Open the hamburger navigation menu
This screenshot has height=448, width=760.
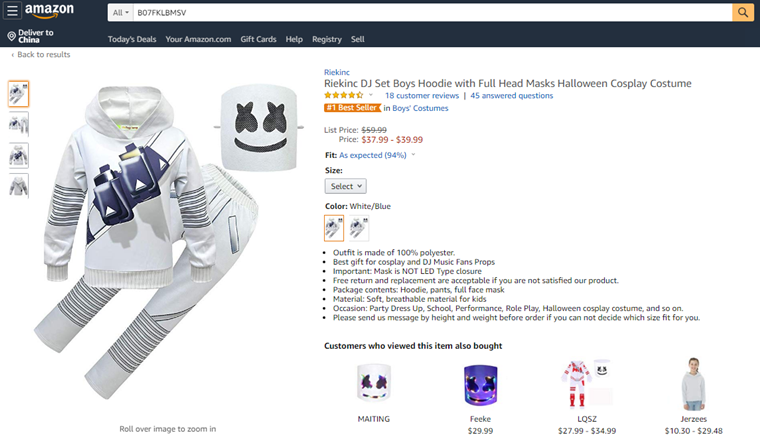12,12
